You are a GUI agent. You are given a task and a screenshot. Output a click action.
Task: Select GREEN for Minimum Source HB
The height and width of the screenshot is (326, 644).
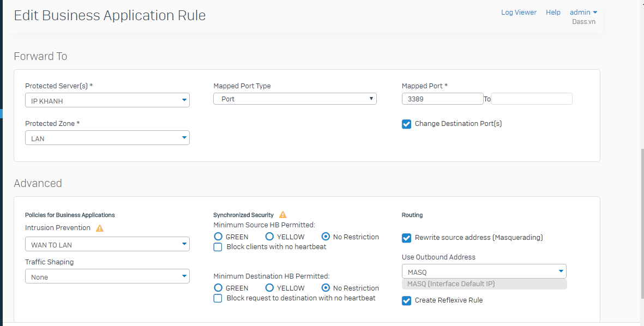pos(219,237)
